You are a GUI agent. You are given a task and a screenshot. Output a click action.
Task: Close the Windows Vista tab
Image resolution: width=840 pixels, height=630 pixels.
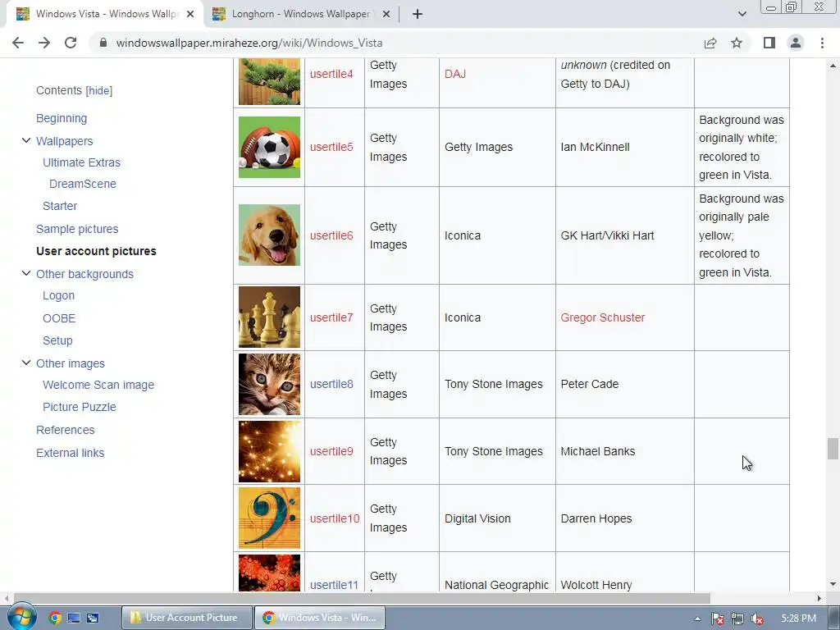pos(190,14)
